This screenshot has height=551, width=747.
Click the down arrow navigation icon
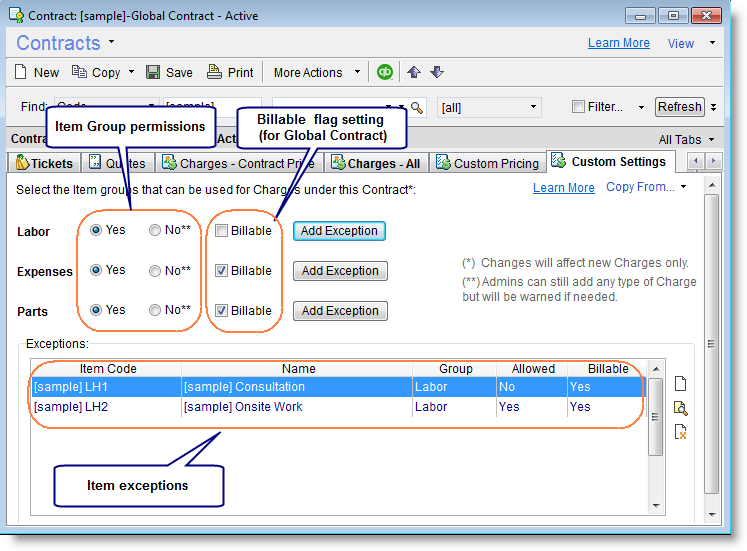[437, 72]
